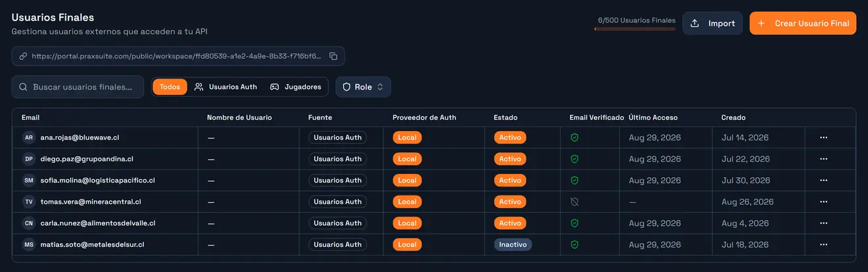Click the public workspace portal URL

pos(177,56)
